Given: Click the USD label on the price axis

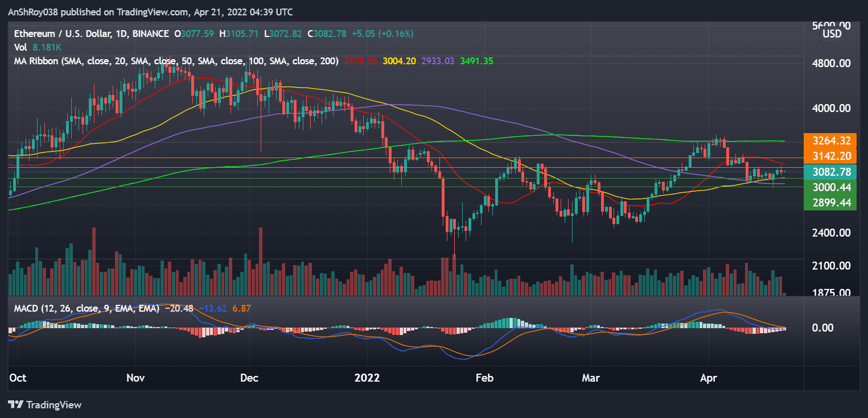Looking at the screenshot, I should (x=832, y=34).
